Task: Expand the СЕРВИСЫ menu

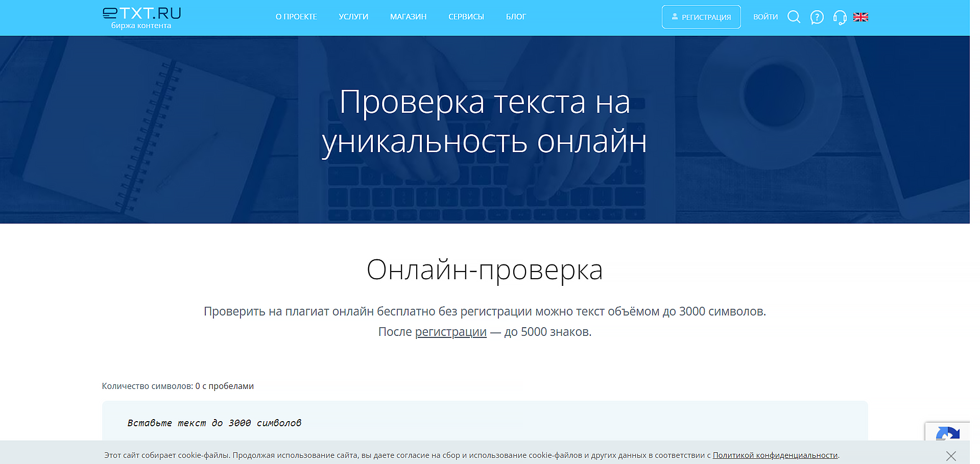Action: [x=466, y=16]
